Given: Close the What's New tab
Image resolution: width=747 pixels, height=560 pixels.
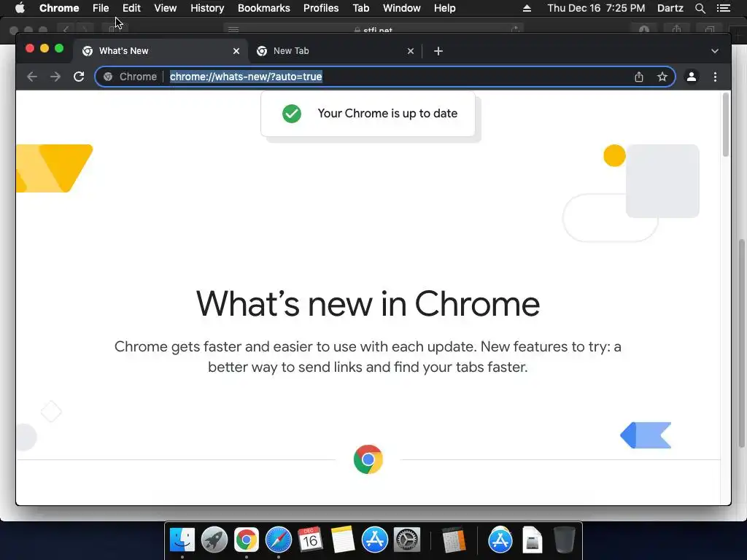Looking at the screenshot, I should (x=236, y=51).
